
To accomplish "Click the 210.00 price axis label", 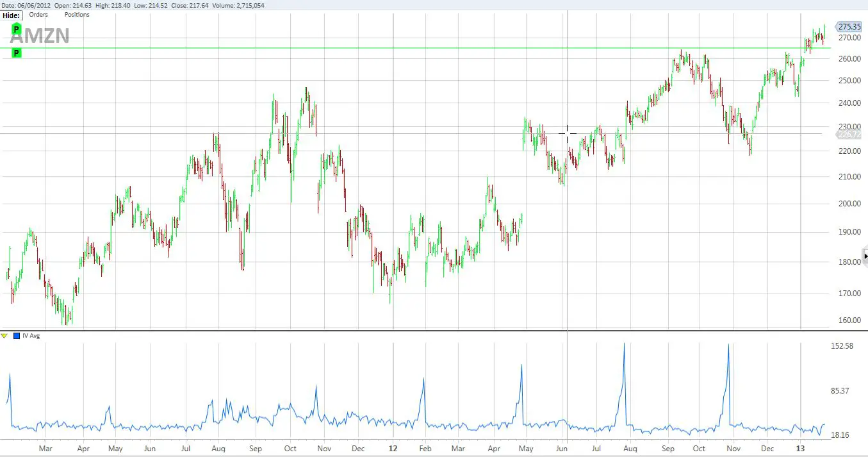I will point(850,177).
